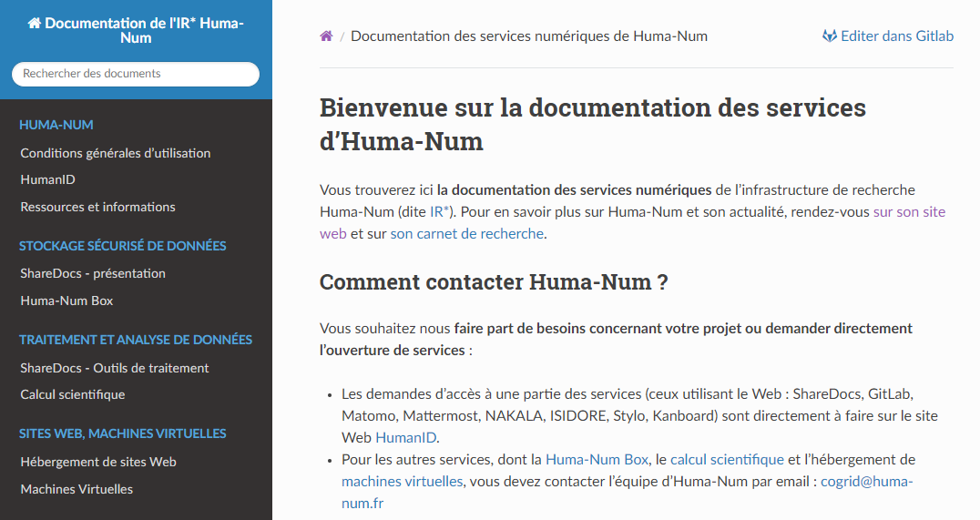This screenshot has width=980, height=520.
Task: Open the Documentation de l'IR* Huma-Num title
Action: tap(136, 30)
